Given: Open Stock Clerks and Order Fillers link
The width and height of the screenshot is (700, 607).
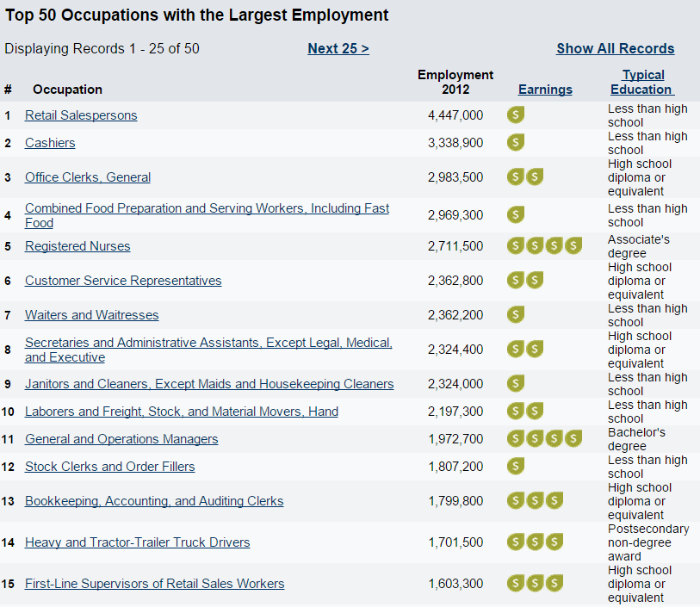Looking at the screenshot, I should coord(110,467).
